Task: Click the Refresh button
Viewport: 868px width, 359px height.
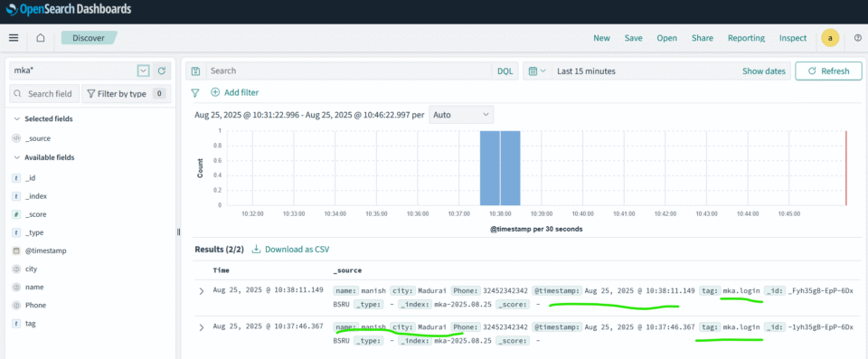Action: (829, 71)
